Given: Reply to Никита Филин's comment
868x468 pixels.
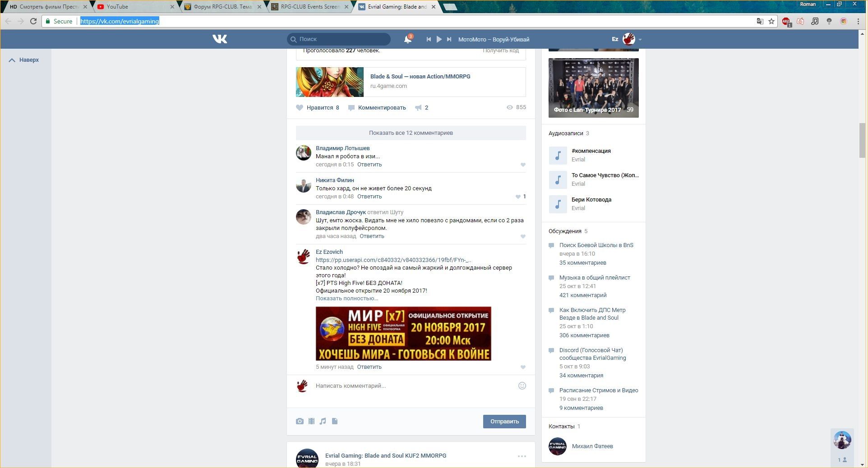Looking at the screenshot, I should tap(369, 197).
